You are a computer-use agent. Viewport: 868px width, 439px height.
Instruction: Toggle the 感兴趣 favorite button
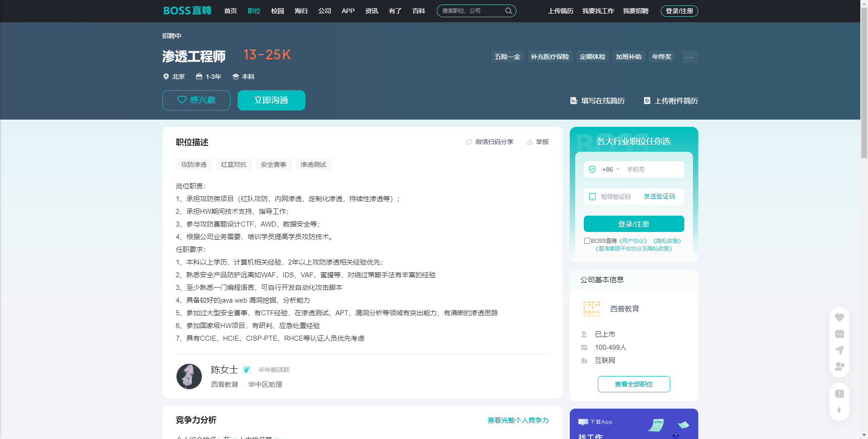(x=196, y=100)
